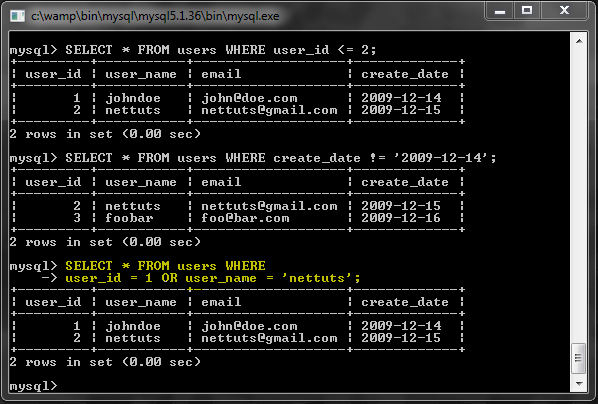Click the scrollbar up arrow
The image size is (598, 404).
pos(579,41)
